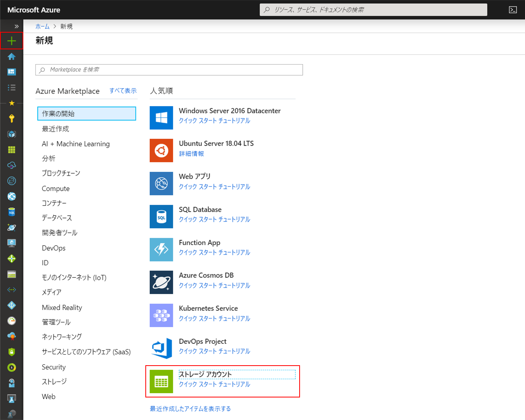525x420 pixels.
Task: Select Security category
Action: coord(54,367)
